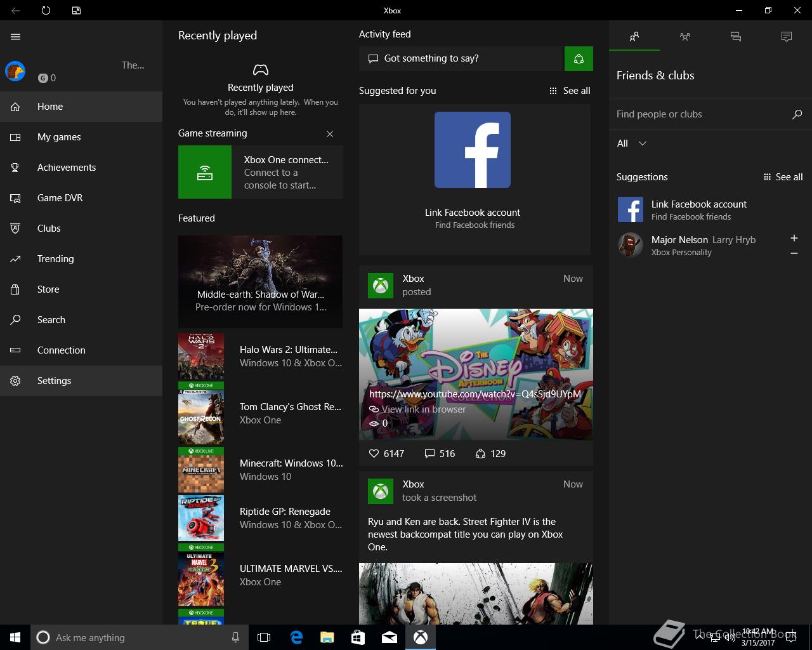Open Clubs from sidebar
The height and width of the screenshot is (650, 812).
tap(81, 229)
